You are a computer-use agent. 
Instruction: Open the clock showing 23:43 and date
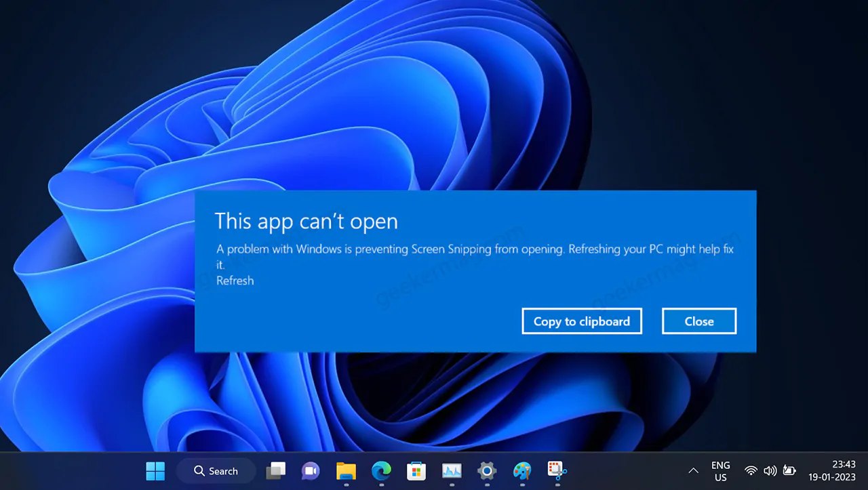pos(832,470)
